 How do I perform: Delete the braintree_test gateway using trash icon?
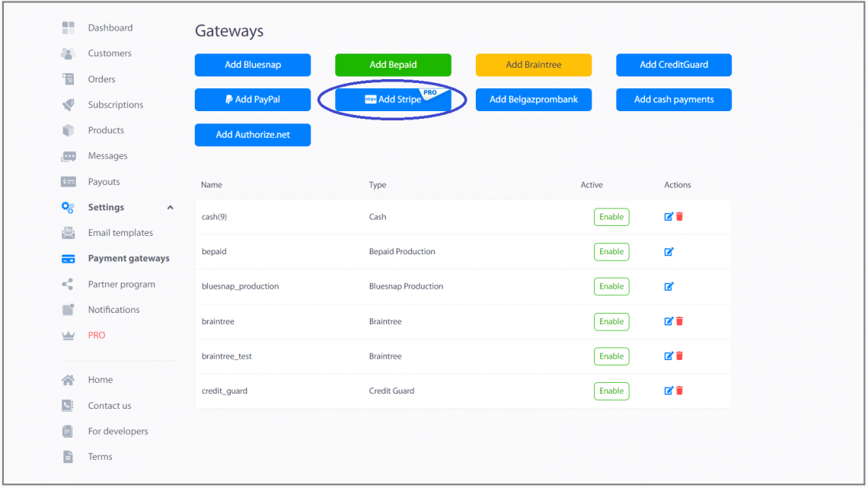click(680, 356)
